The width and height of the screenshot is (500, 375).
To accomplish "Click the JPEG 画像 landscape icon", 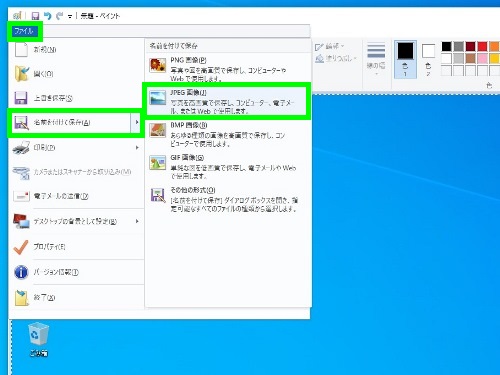I will click(x=157, y=98).
